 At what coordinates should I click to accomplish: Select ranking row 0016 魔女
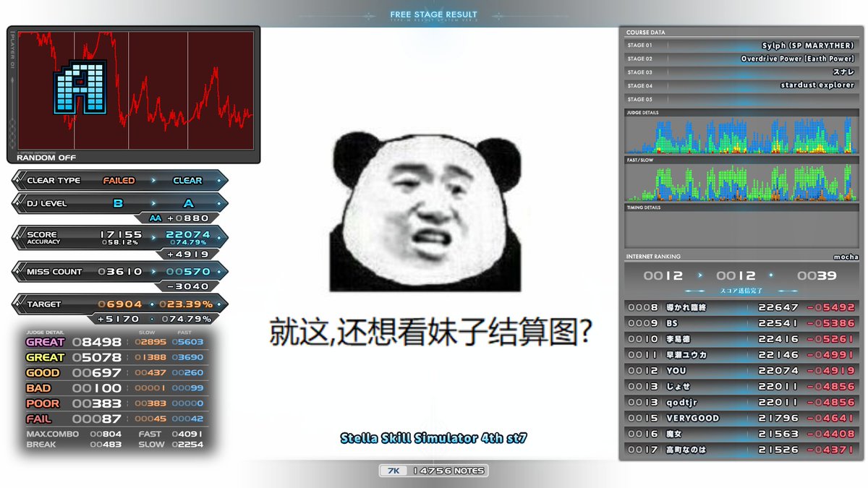point(741,434)
